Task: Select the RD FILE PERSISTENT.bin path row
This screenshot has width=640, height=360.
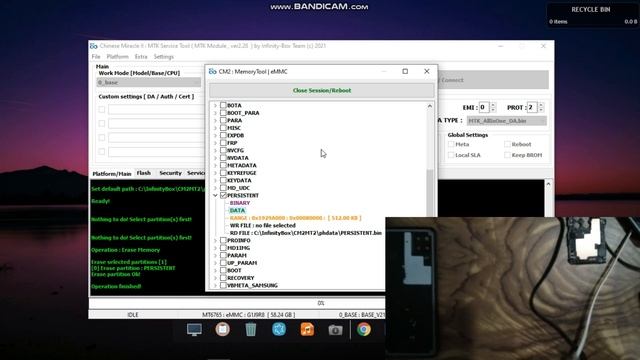Action: [x=306, y=233]
